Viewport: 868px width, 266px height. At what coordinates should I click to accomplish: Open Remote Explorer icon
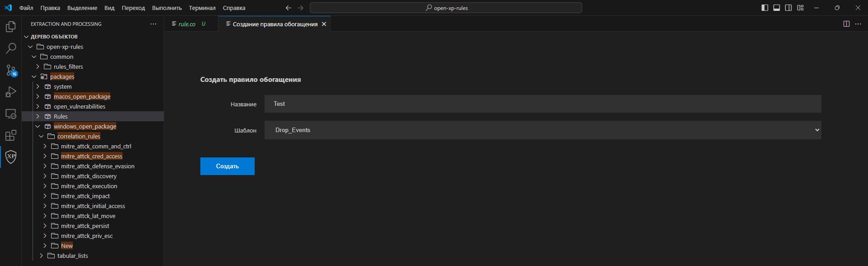(x=11, y=114)
